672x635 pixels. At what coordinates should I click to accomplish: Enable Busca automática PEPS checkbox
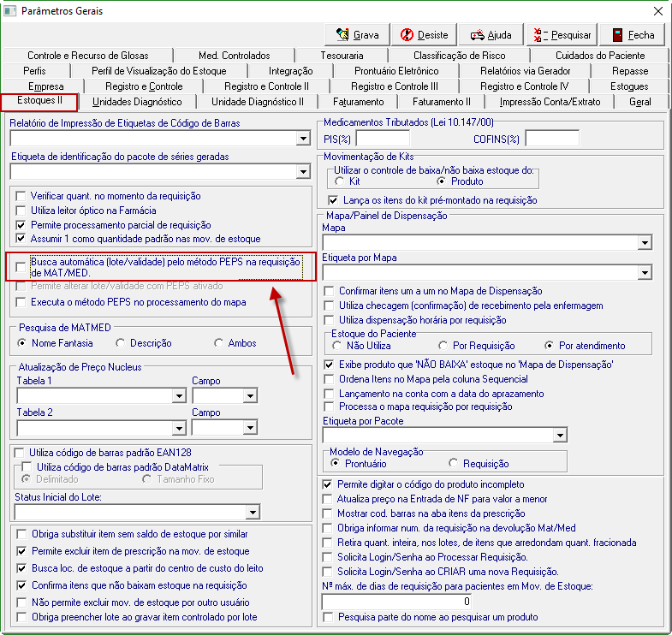(x=21, y=267)
